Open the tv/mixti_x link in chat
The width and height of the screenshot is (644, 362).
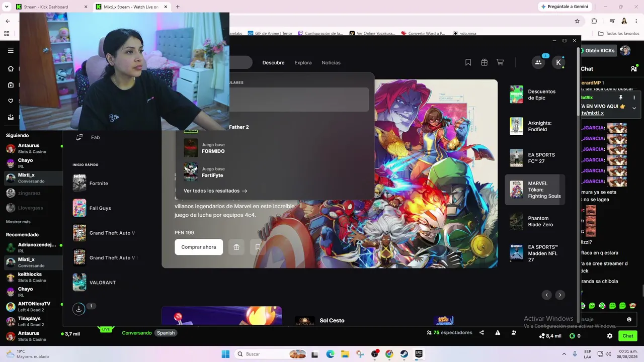(x=593, y=113)
